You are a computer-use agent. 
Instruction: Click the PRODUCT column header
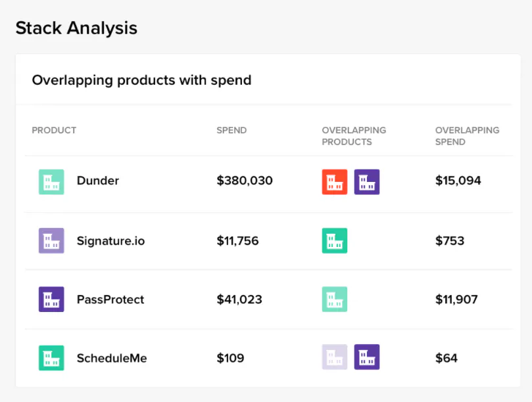[54, 130]
